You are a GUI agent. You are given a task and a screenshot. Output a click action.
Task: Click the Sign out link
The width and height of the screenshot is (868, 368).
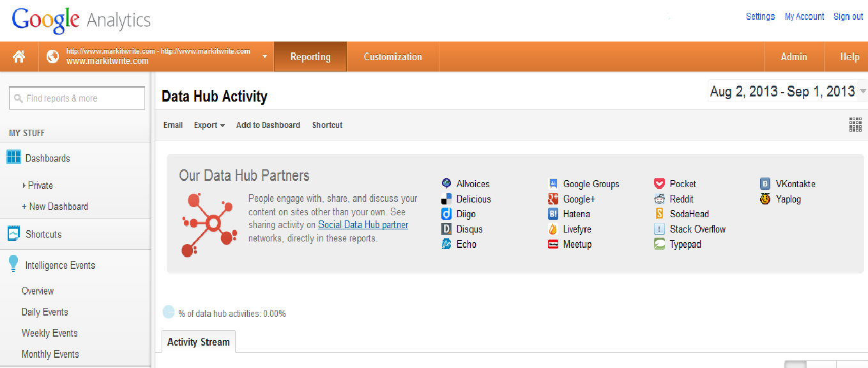point(848,17)
